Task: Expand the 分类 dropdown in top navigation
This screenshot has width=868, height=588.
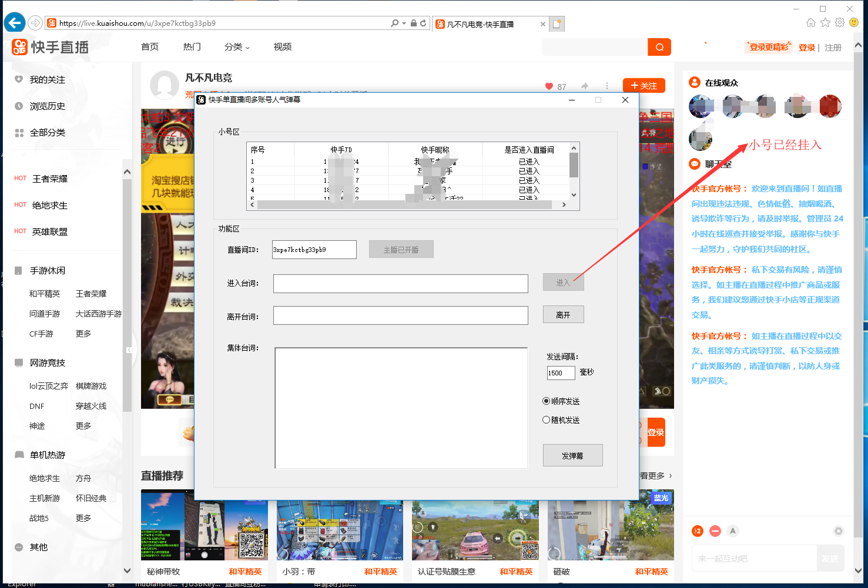Action: coord(237,47)
